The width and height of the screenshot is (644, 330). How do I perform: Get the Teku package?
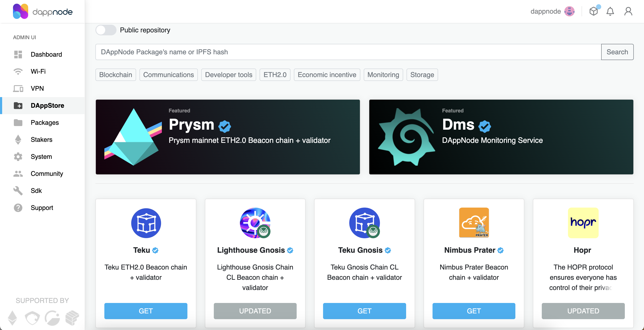point(146,311)
